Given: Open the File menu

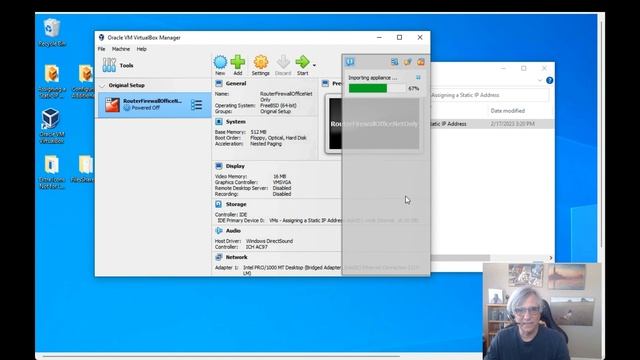Looking at the screenshot, I should (102, 49).
